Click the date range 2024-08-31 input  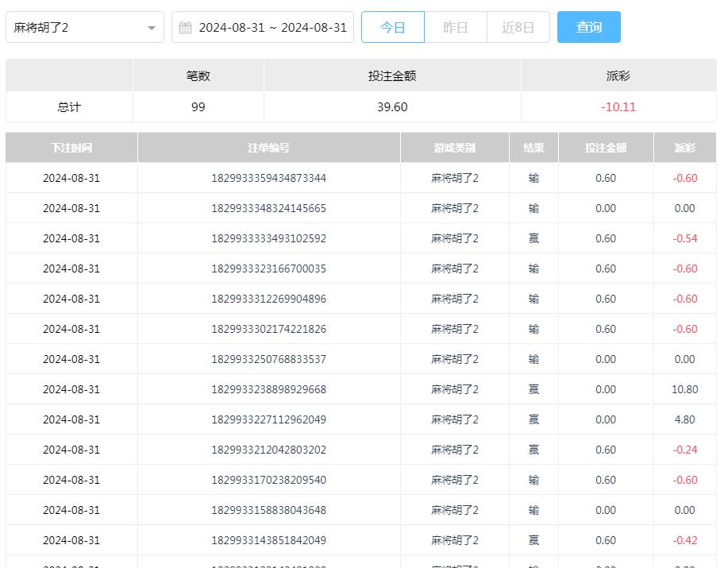point(272,28)
